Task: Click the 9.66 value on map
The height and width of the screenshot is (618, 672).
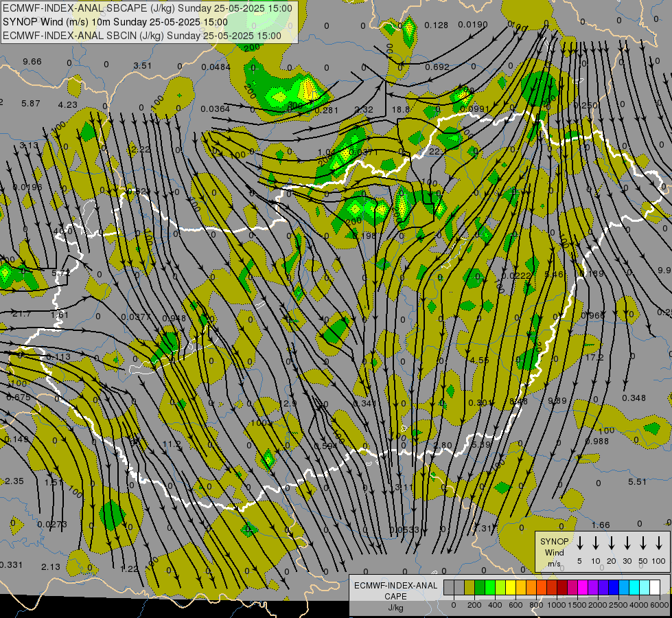Action: (32, 62)
